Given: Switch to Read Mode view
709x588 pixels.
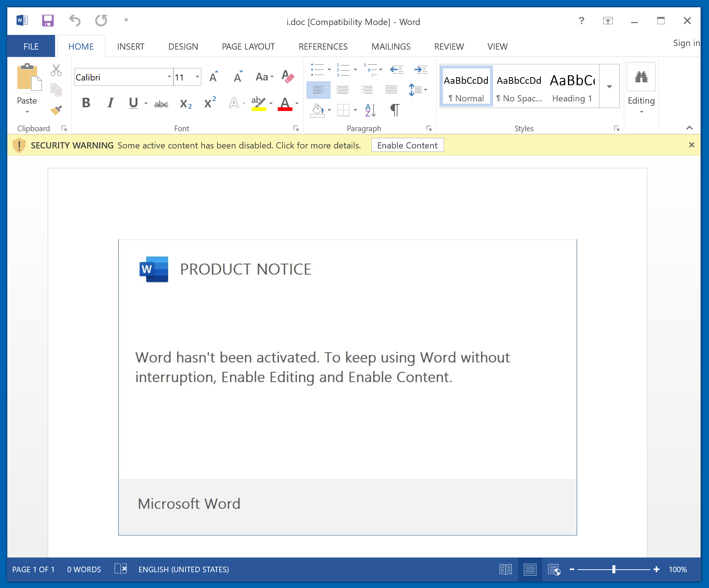Looking at the screenshot, I should [x=505, y=569].
